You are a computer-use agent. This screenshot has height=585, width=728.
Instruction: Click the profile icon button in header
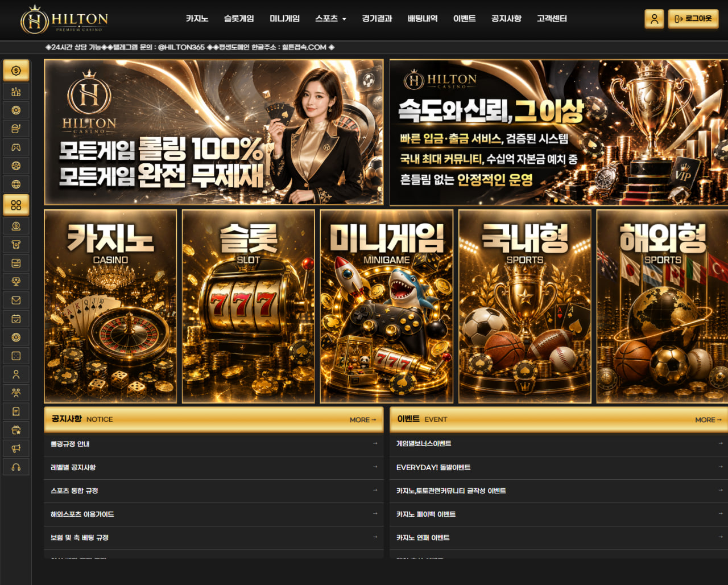[654, 19]
